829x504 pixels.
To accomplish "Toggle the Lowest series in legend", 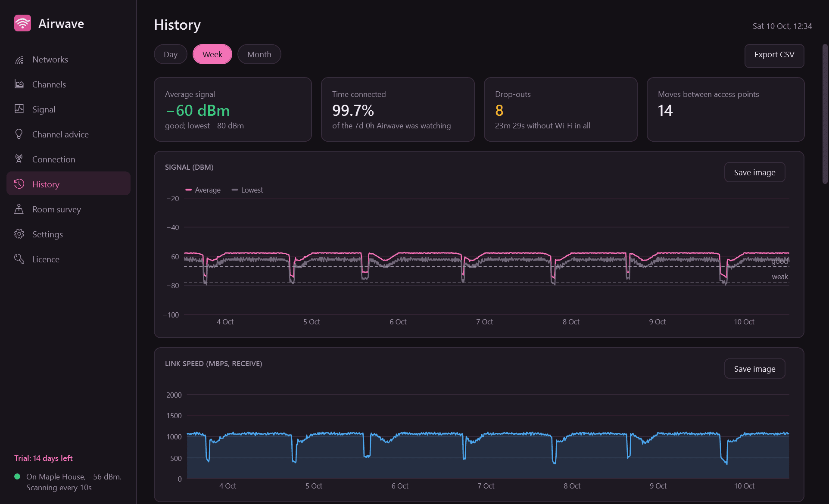I will 247,190.
